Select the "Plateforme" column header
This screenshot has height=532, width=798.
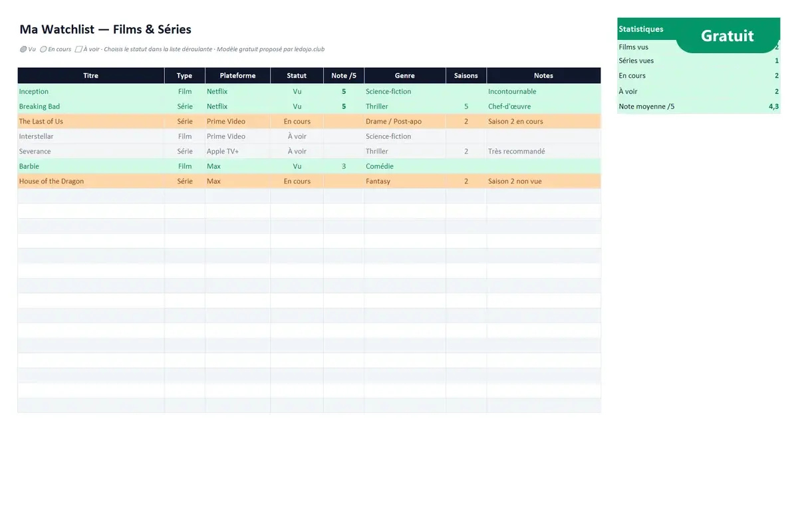[237, 75]
